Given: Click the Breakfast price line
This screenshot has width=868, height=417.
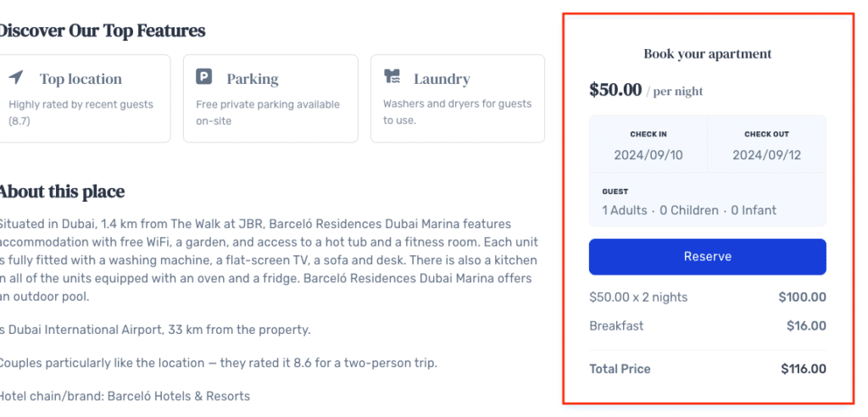Looking at the screenshot, I should (708, 325).
